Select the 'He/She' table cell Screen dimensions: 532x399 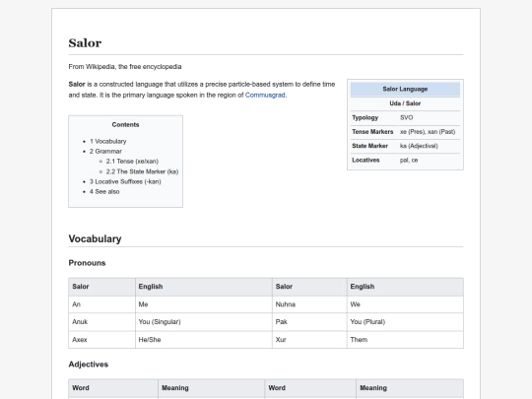(x=204, y=340)
